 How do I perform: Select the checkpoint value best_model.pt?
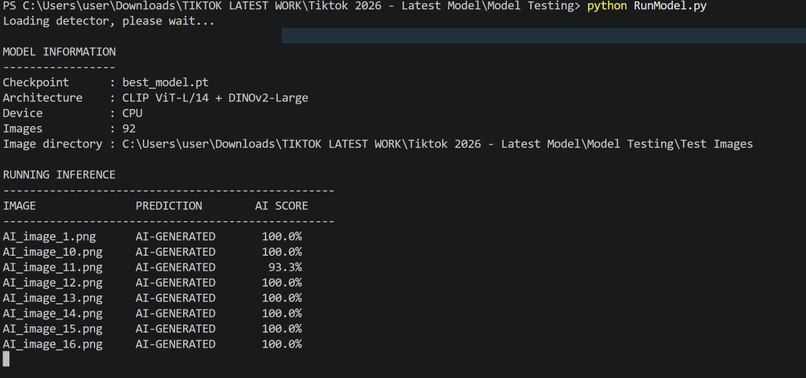point(165,83)
